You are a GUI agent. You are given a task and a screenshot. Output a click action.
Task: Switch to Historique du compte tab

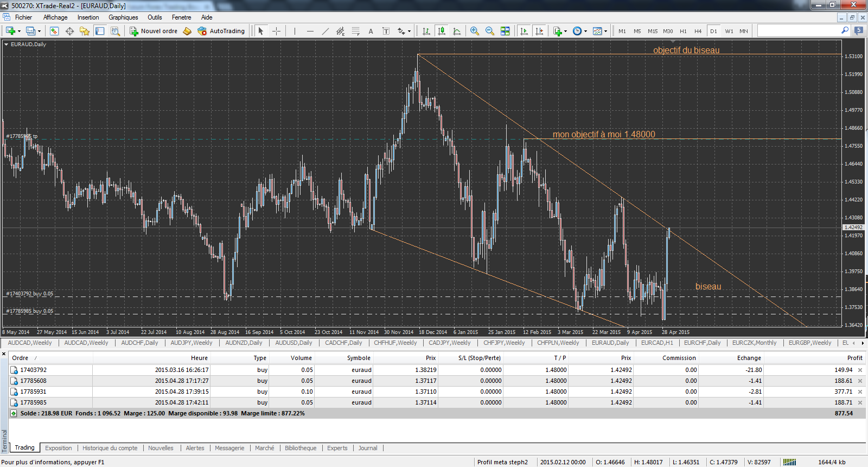110,448
